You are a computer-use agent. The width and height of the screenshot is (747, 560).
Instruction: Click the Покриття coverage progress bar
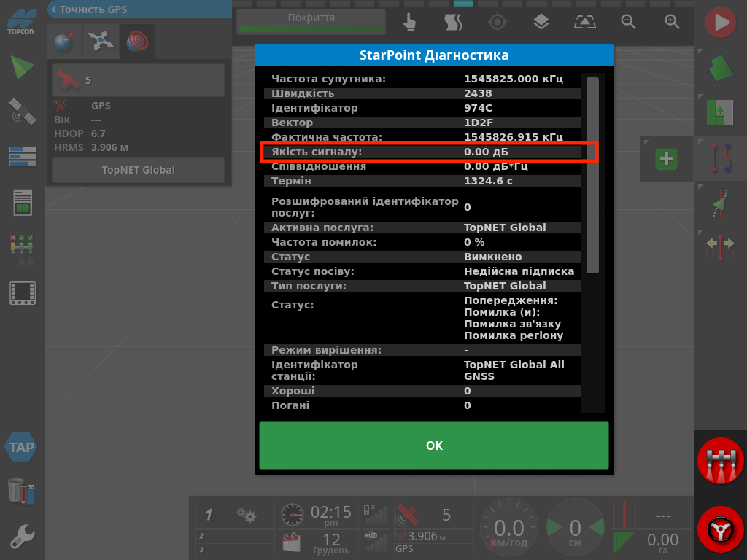pos(311,22)
